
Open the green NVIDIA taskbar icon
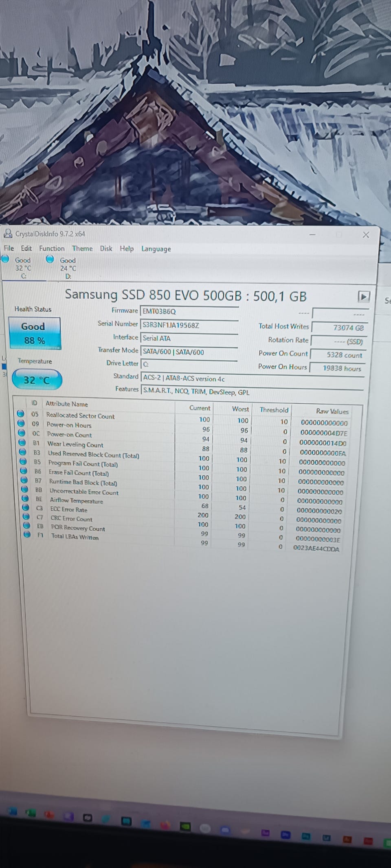(x=185, y=826)
